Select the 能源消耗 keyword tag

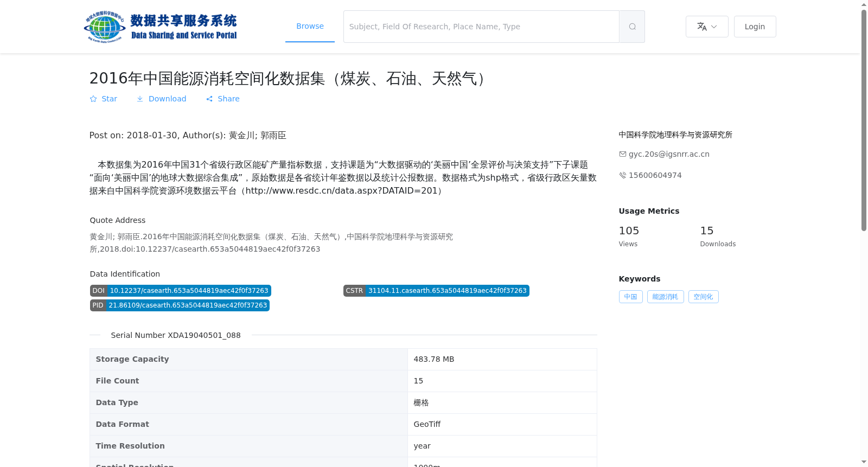665,297
